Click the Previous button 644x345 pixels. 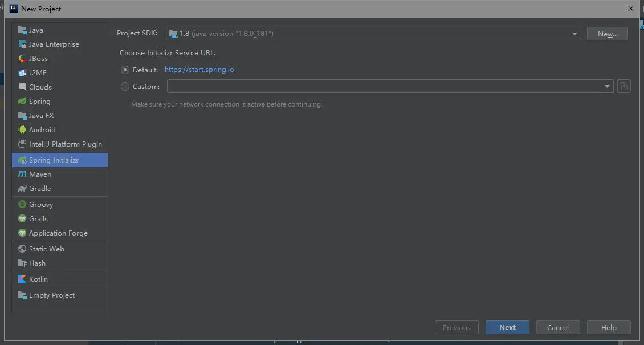click(x=456, y=328)
